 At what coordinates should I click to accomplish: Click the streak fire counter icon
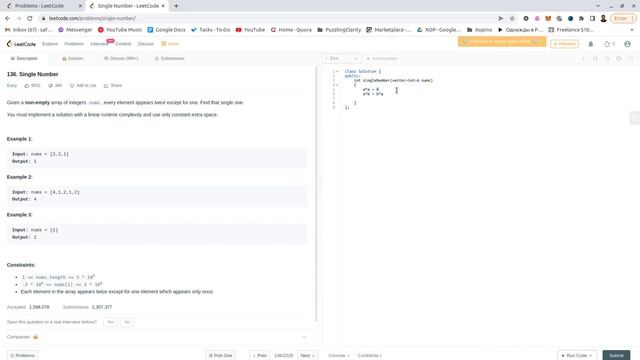tap(607, 44)
